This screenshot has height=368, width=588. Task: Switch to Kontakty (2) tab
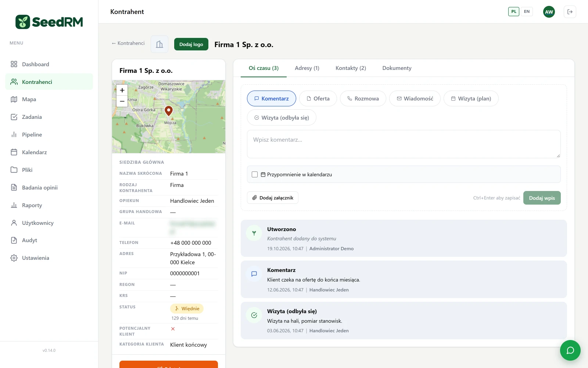click(x=351, y=68)
